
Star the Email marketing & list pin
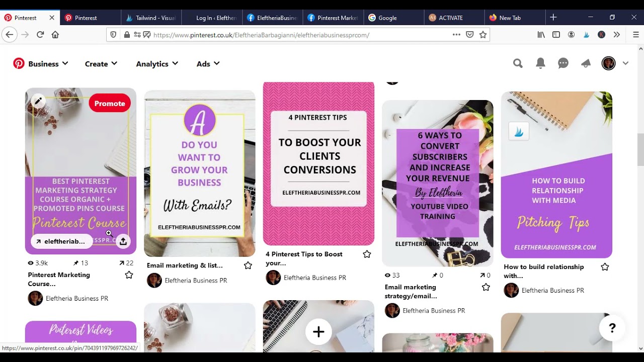coord(248,265)
